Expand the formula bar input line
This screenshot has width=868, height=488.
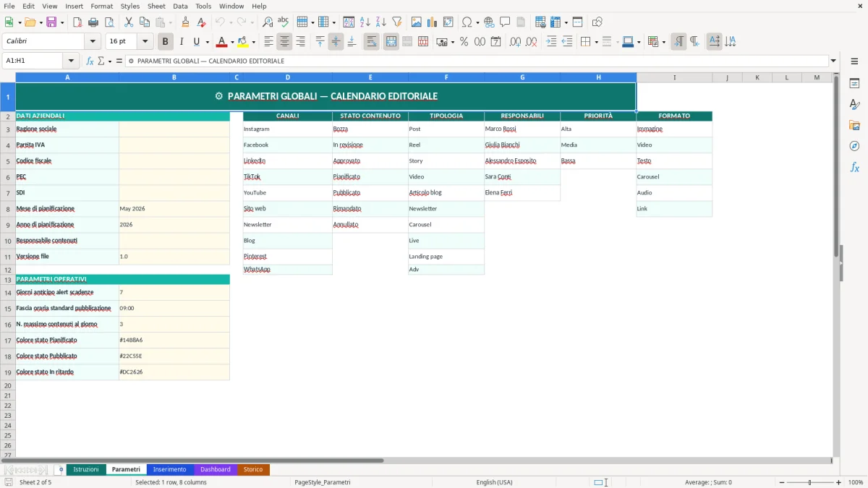[833, 61]
